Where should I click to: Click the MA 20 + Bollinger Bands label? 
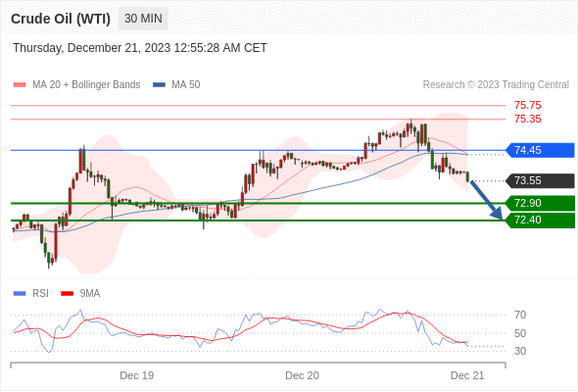[86, 85]
